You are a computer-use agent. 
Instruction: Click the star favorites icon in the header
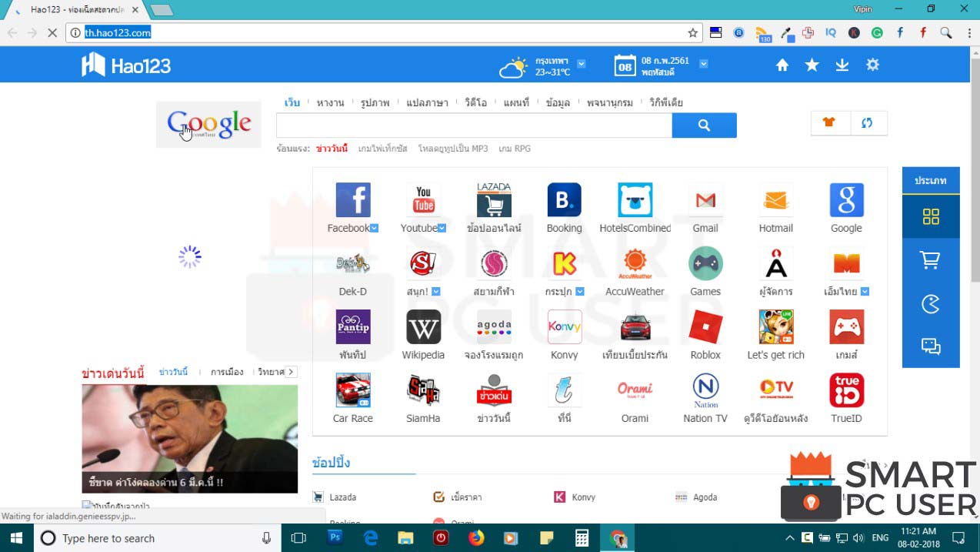812,65
